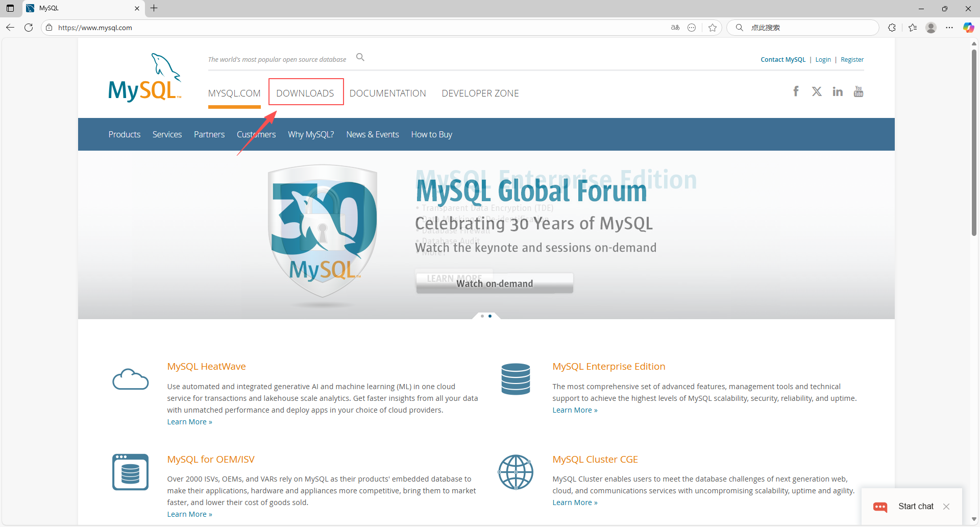
Task: Open the News & Events menu
Action: click(x=373, y=134)
